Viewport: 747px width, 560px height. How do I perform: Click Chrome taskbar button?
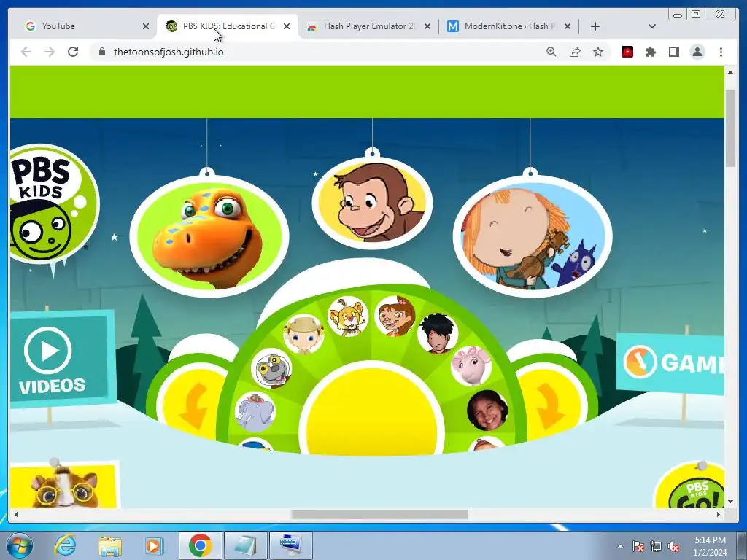pos(200,545)
